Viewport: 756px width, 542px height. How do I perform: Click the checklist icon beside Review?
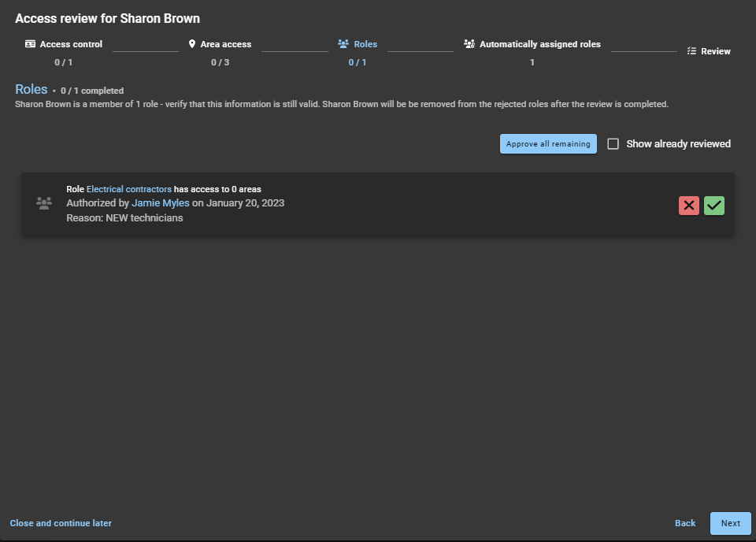691,51
